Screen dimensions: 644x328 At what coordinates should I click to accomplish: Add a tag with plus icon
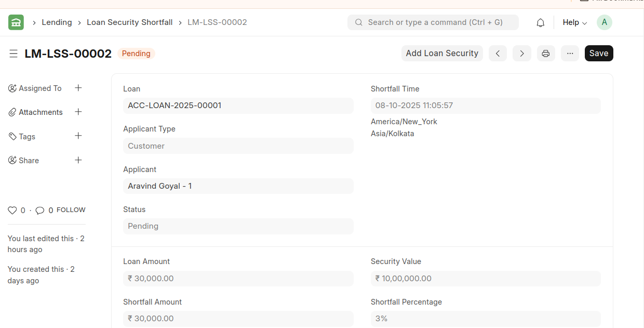78,136
